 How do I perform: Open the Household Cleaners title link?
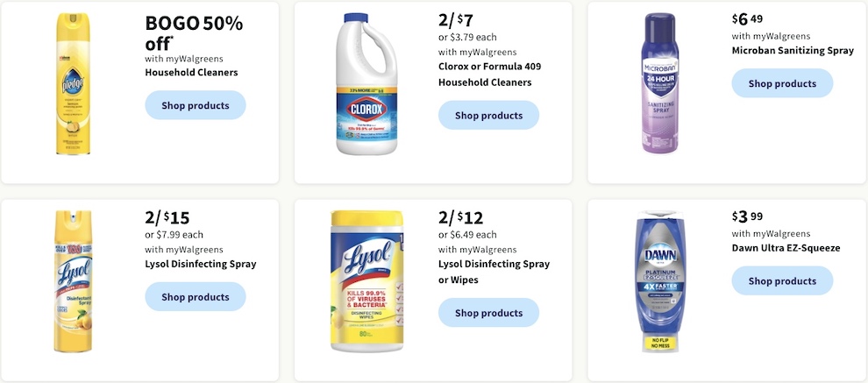[191, 73]
